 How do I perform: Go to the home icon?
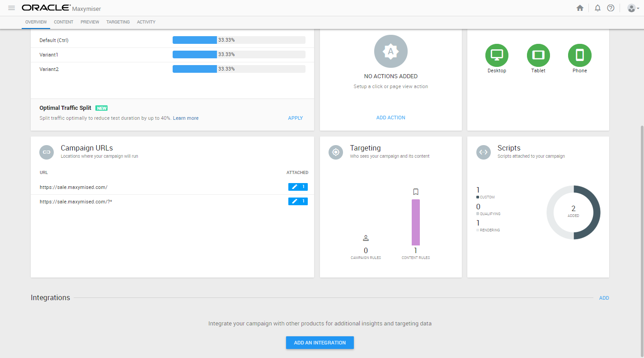click(580, 8)
